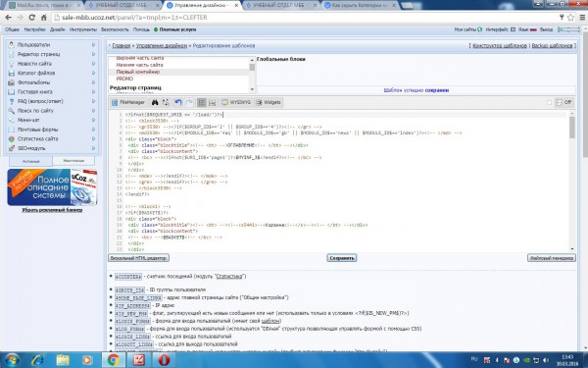Open the Безопасность menu

[x=115, y=29]
